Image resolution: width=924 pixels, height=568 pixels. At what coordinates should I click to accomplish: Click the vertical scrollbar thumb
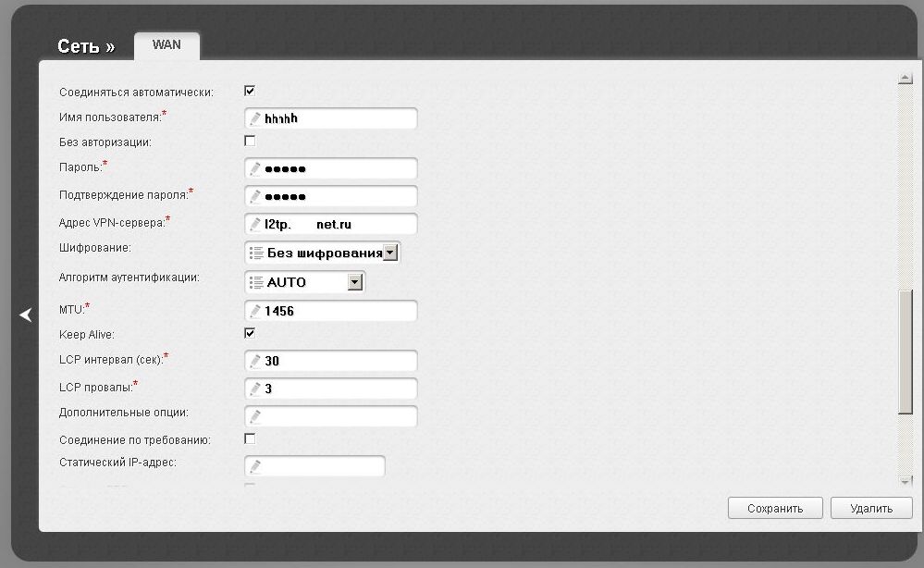[x=906, y=352]
